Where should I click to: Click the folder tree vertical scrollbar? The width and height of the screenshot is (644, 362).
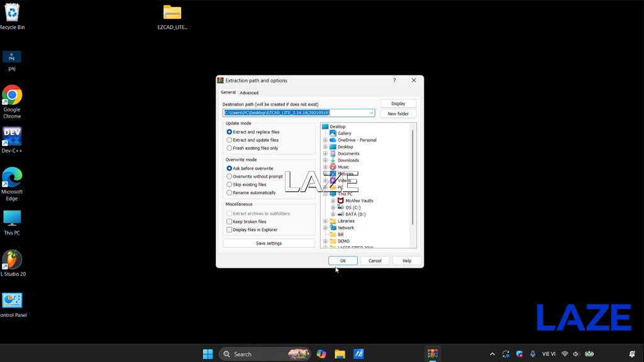pyautogui.click(x=413, y=177)
